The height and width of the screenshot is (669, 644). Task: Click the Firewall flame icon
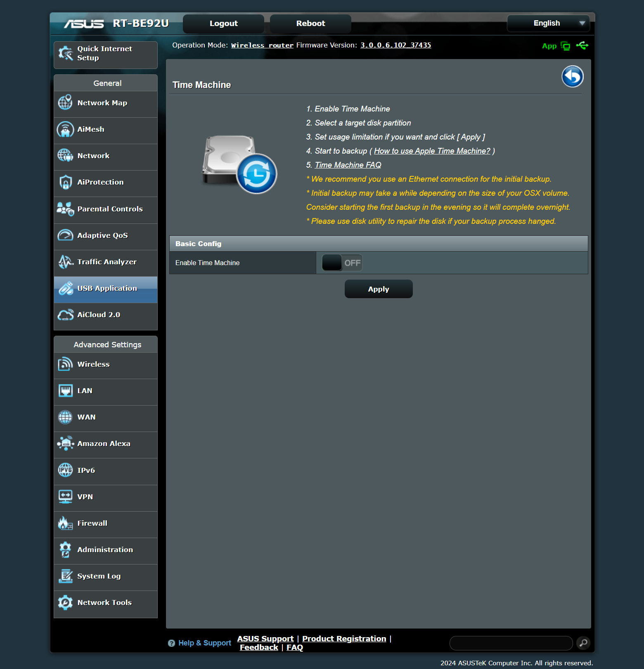pos(65,523)
